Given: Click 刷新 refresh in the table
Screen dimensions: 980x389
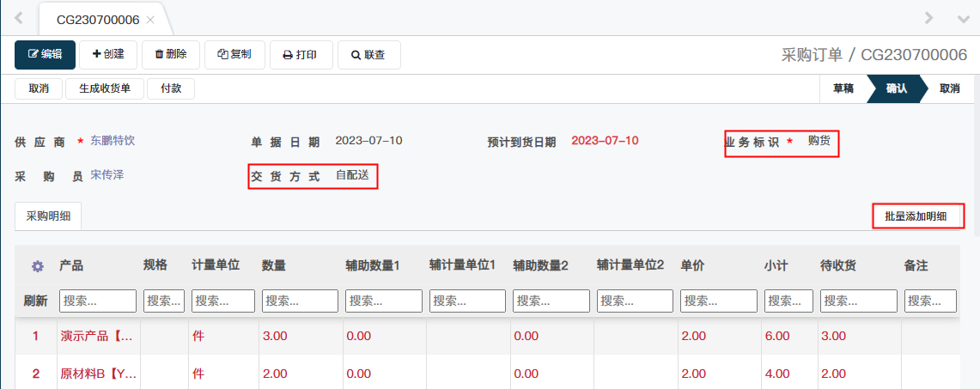Looking at the screenshot, I should point(35,301).
